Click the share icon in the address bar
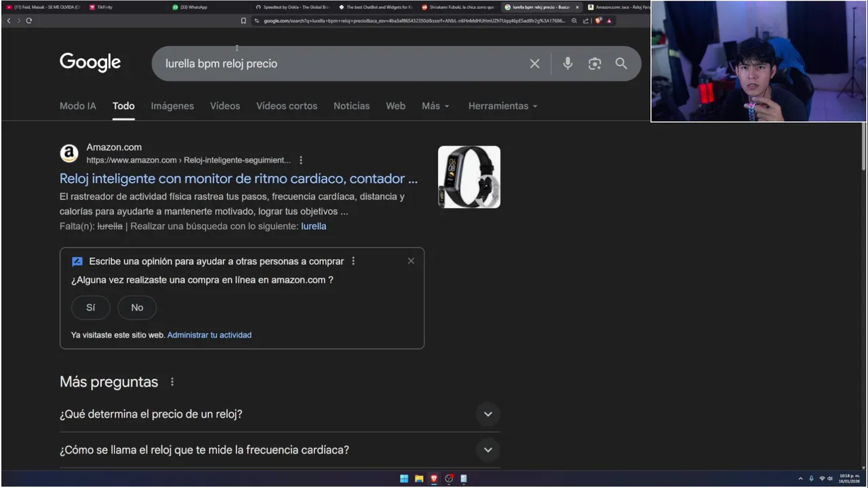 click(x=586, y=21)
